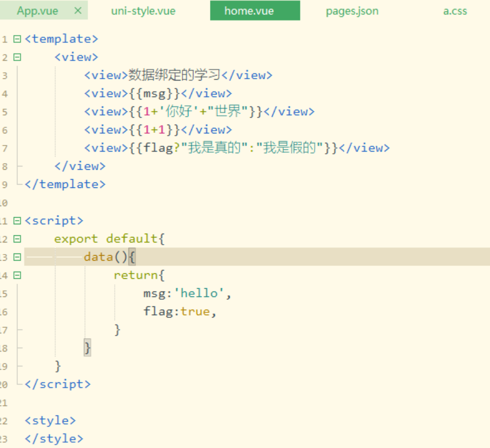
Task: Click the "我是假的" string on line 7
Action: pos(290,148)
